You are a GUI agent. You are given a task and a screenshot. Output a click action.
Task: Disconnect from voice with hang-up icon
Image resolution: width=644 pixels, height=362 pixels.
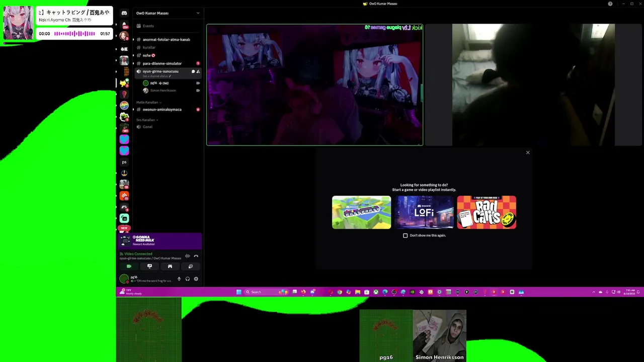[196, 256]
